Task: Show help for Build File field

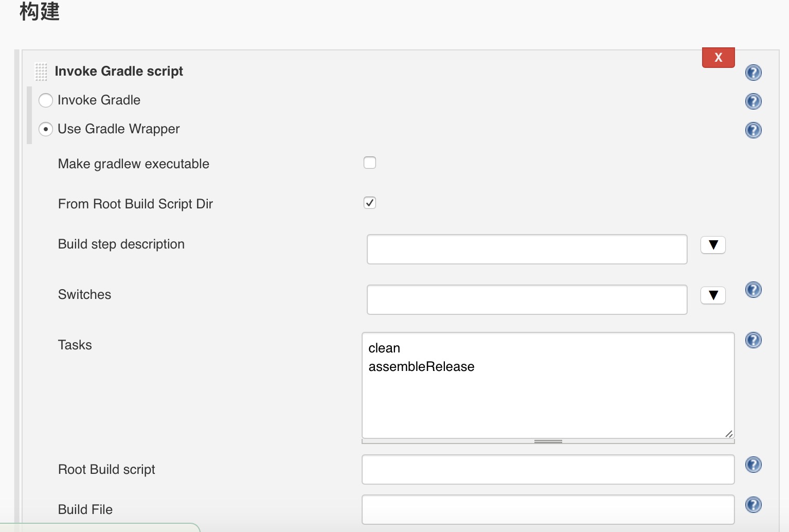Action: (753, 505)
